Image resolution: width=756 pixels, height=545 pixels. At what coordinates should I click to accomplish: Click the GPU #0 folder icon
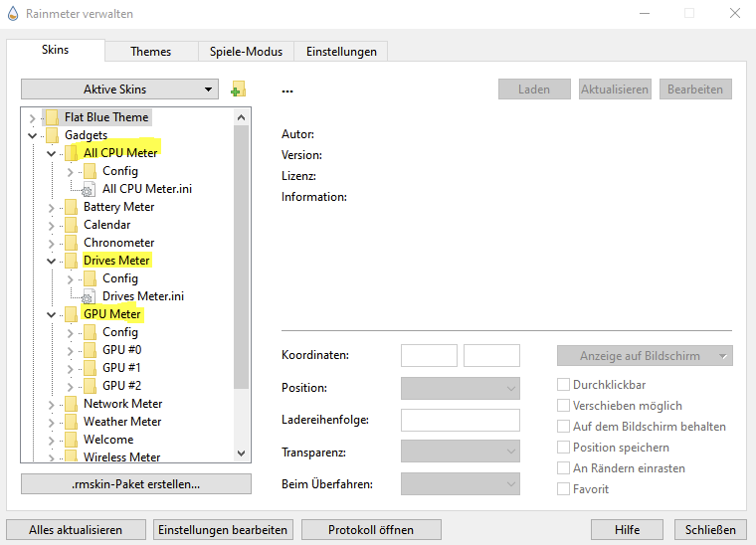click(x=90, y=350)
